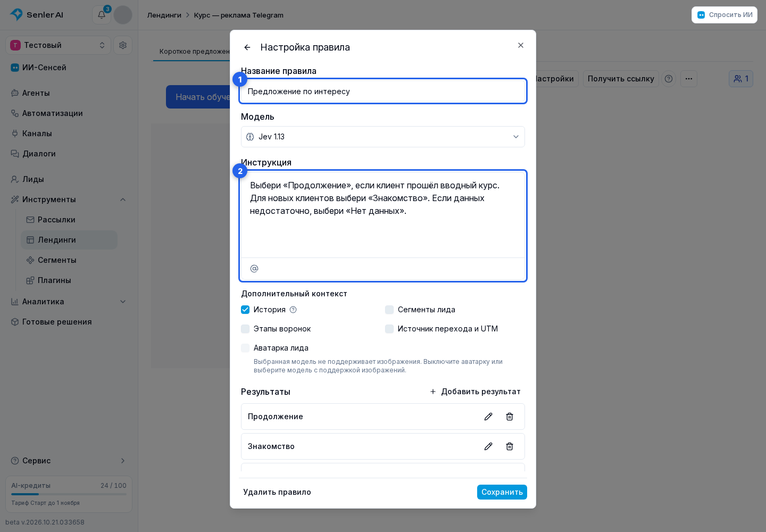Open Готовые решения in the sidebar

(69, 322)
